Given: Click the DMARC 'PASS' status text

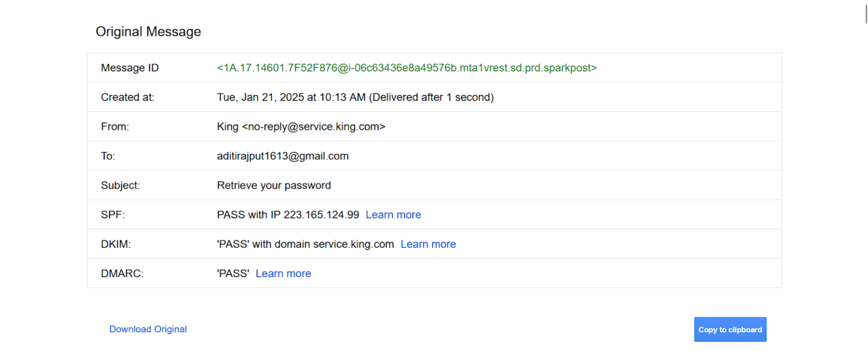Looking at the screenshot, I should click(x=233, y=273).
